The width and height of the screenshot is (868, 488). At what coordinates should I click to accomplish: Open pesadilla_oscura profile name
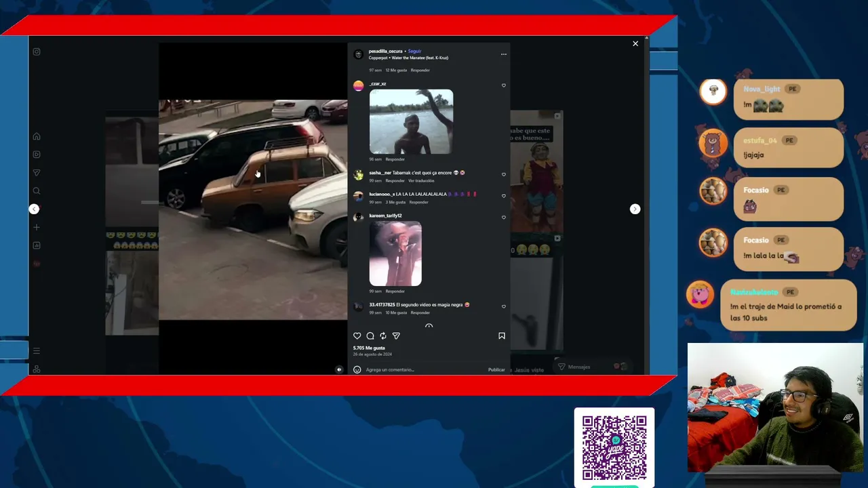pos(386,51)
